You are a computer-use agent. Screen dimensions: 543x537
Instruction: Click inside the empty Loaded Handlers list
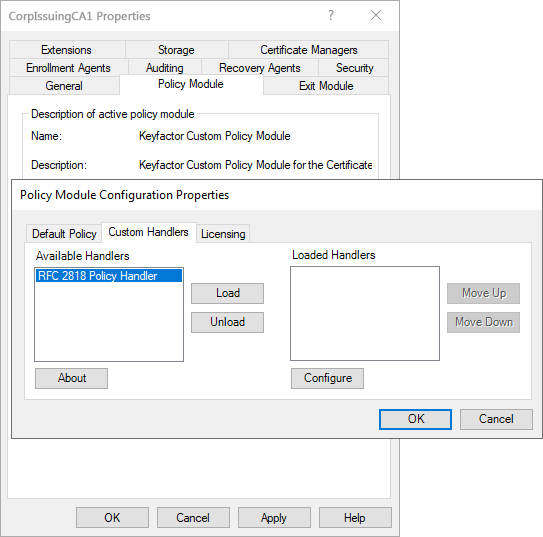click(x=365, y=313)
